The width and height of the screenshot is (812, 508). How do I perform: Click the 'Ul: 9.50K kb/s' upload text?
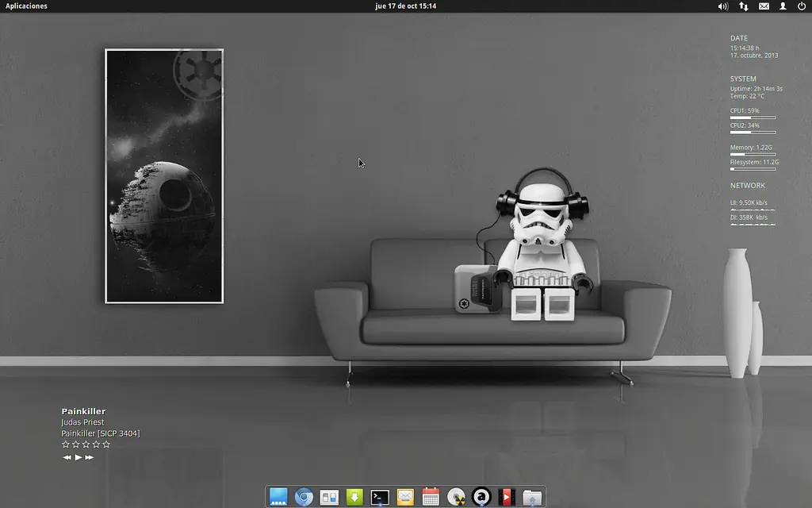click(749, 202)
